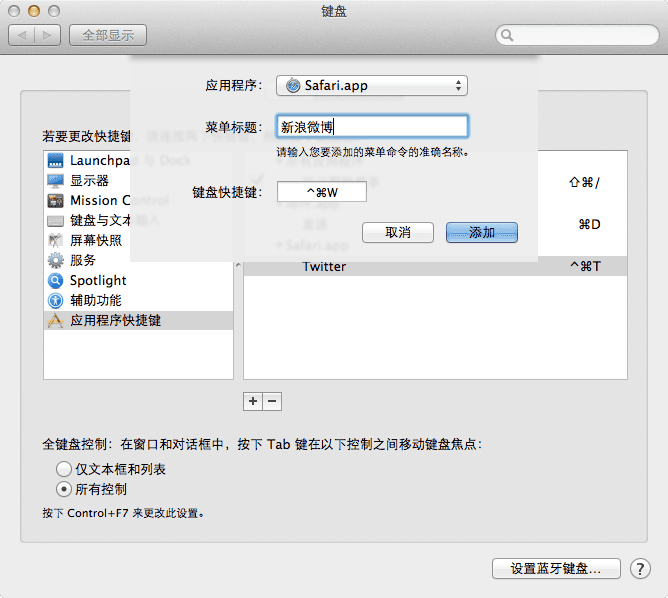Select the 键盘与文本 keyboard icon

point(55,221)
